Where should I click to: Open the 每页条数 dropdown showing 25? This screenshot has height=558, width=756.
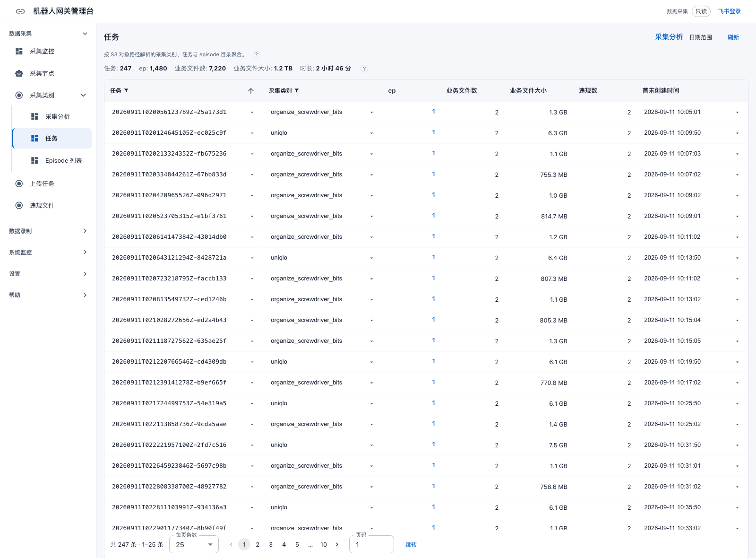pyautogui.click(x=194, y=544)
